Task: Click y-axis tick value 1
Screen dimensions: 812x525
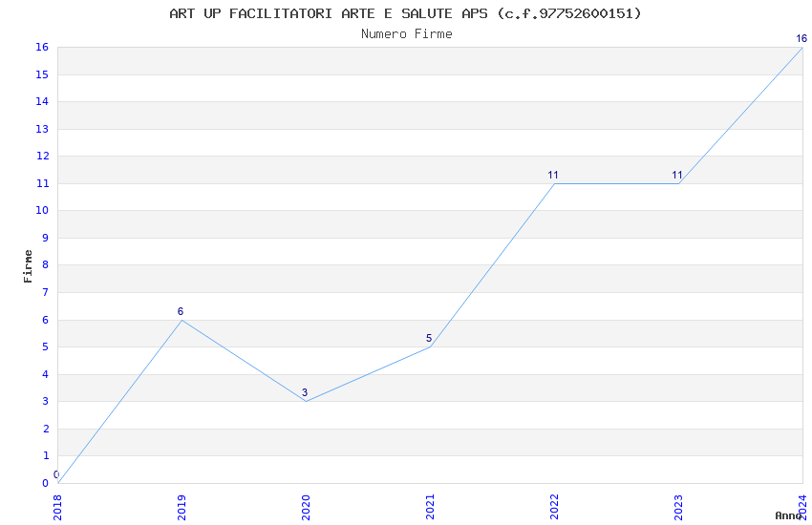Action: (x=46, y=456)
